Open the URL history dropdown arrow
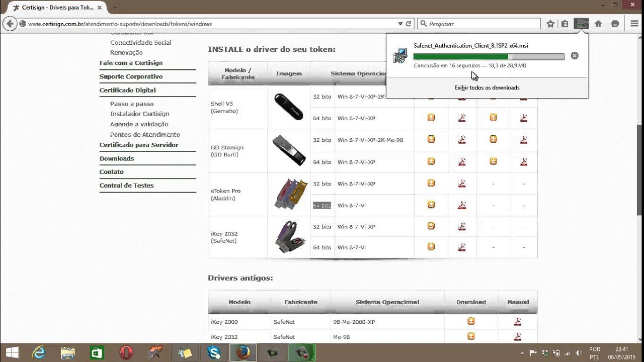644x362 pixels. pos(400,24)
